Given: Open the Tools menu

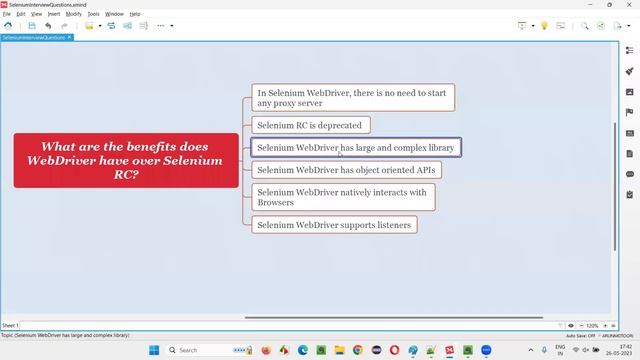Looking at the screenshot, I should (x=93, y=14).
